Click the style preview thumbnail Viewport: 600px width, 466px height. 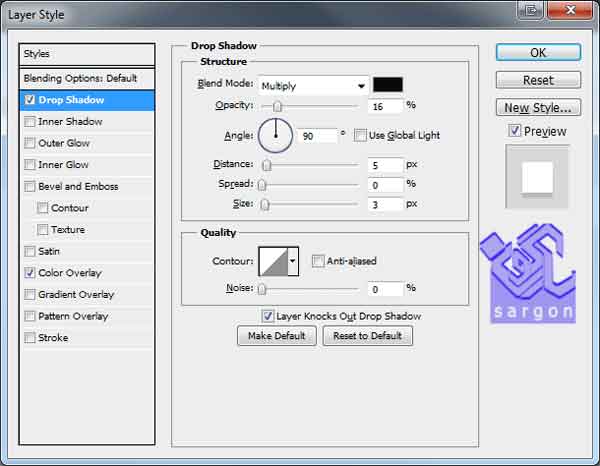[x=537, y=177]
